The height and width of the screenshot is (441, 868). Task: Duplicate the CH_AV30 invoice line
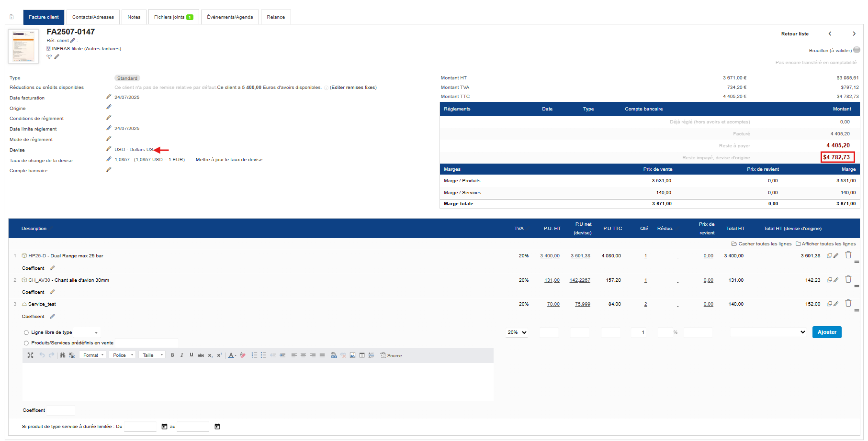pos(829,280)
